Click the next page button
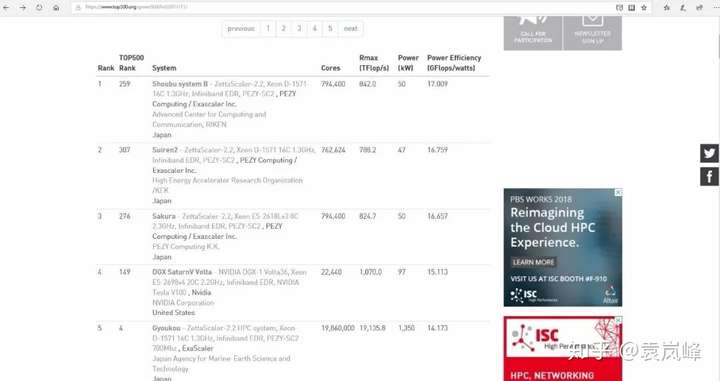 pos(351,28)
